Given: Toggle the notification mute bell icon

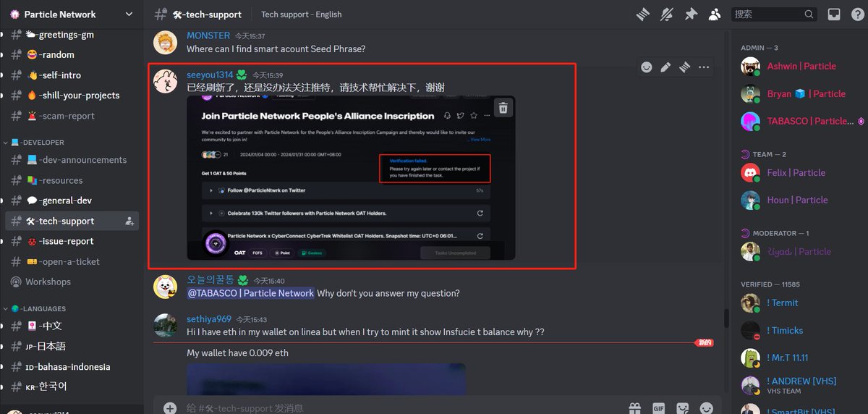Looking at the screenshot, I should [x=666, y=14].
